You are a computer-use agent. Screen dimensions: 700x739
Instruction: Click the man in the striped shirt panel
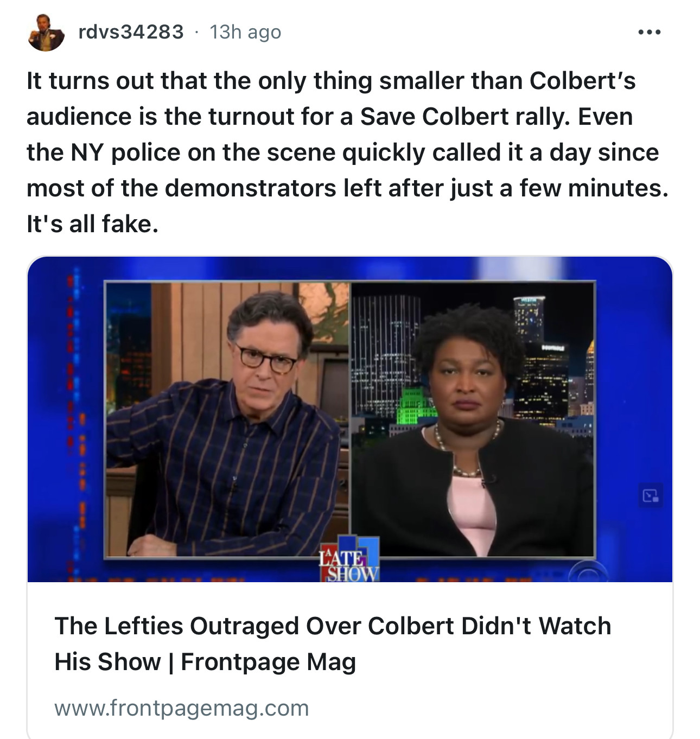[227, 419]
